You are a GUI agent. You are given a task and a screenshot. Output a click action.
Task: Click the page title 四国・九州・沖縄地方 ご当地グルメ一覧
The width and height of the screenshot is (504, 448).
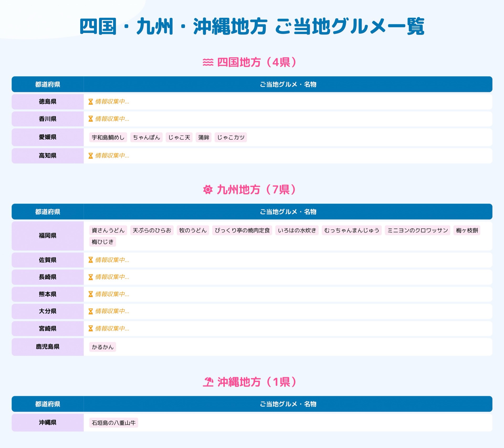coord(252,27)
